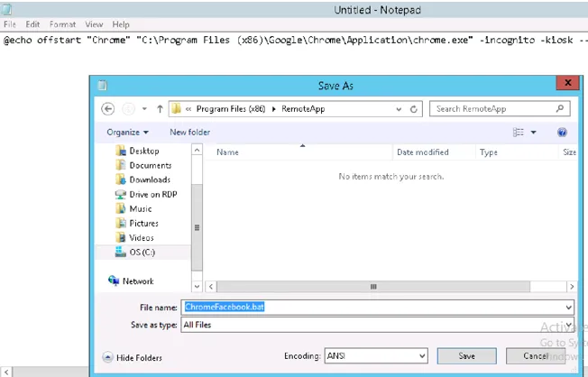Click the search magnifier icon
Viewport: 588px width, 377px height.
[x=562, y=108]
